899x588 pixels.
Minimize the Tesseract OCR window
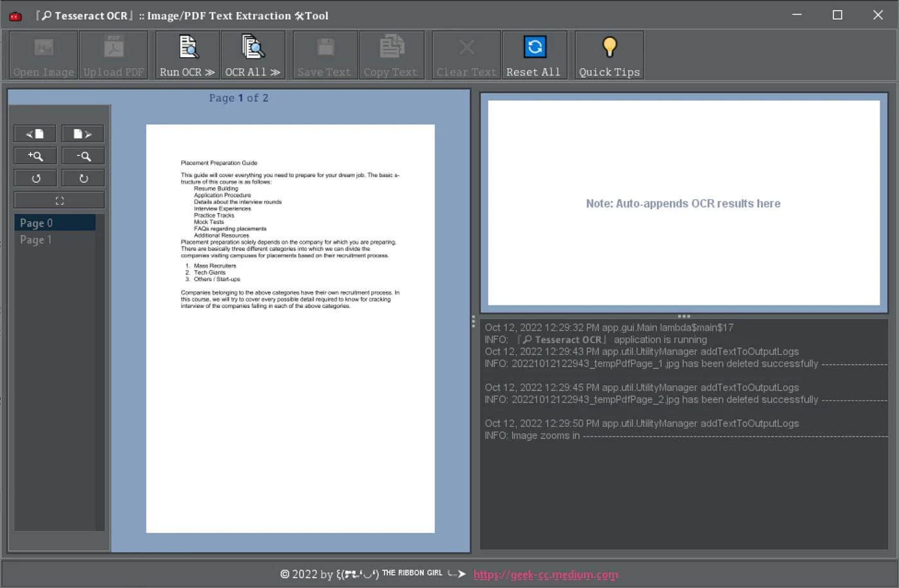pyautogui.click(x=797, y=15)
